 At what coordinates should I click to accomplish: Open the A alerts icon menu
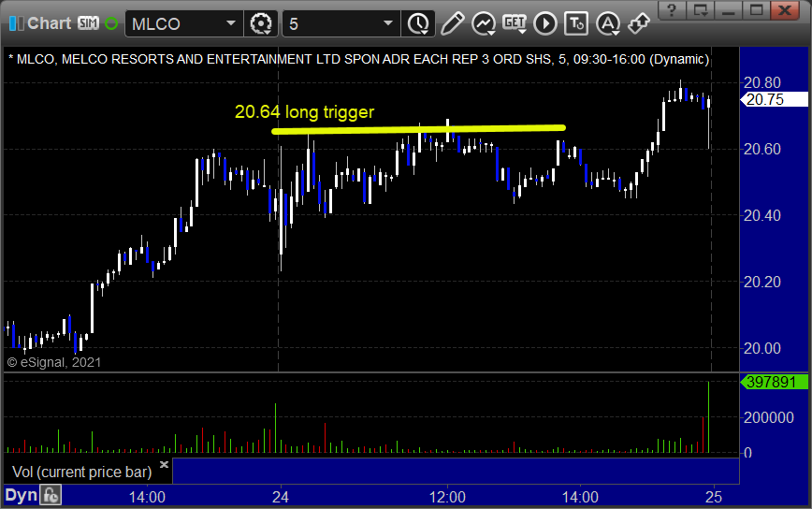[x=608, y=23]
